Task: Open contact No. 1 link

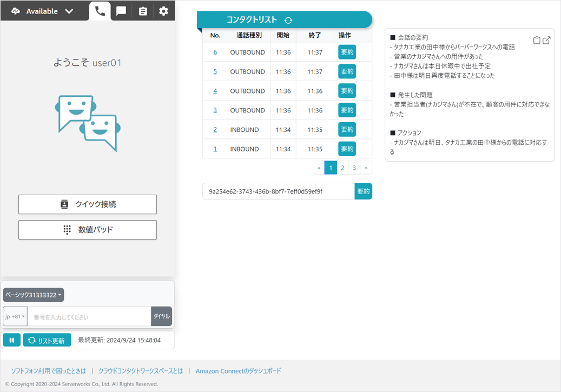Action: pos(215,149)
